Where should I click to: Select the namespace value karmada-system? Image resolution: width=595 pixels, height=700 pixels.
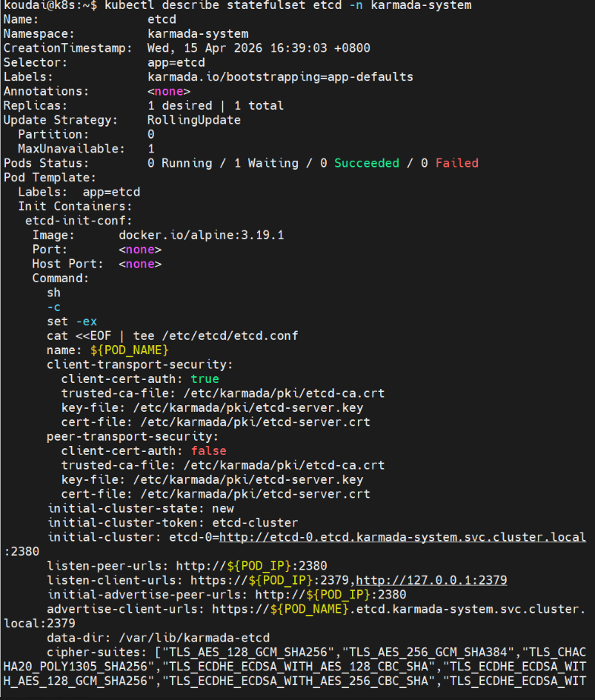(x=198, y=34)
